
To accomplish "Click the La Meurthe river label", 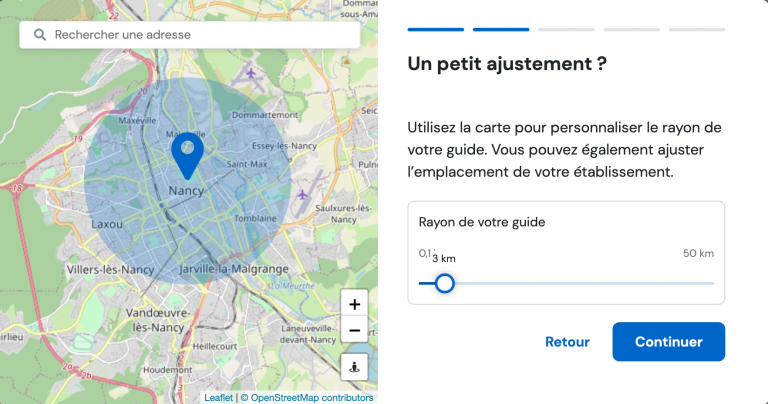I will [292, 286].
